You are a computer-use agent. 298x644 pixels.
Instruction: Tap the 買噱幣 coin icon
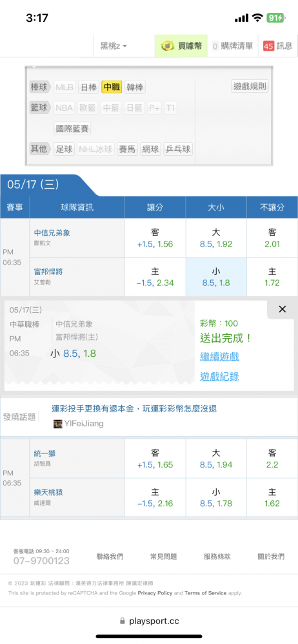167,46
